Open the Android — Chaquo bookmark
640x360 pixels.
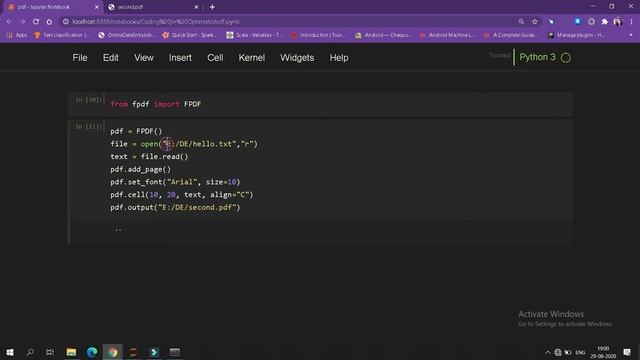(383, 35)
